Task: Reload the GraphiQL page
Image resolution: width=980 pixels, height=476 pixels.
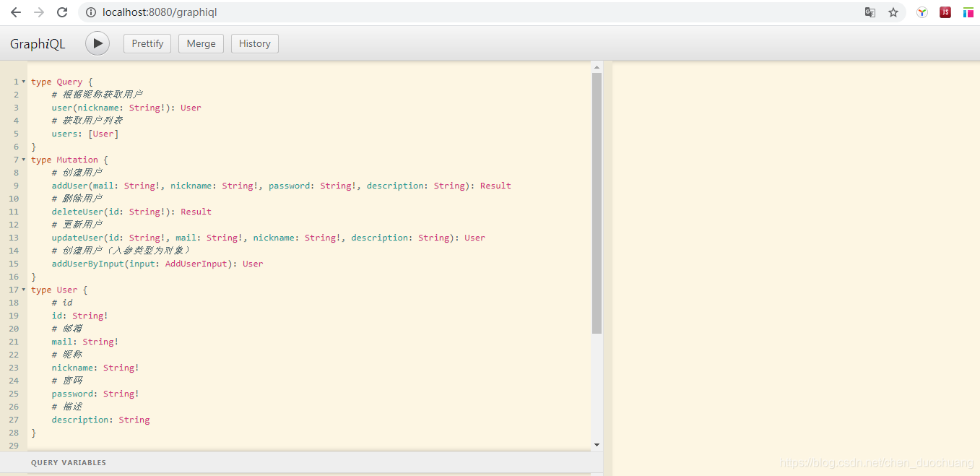Action: click(x=61, y=12)
